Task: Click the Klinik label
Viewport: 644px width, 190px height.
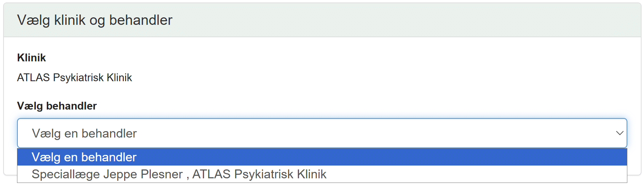Action: pyautogui.click(x=32, y=58)
